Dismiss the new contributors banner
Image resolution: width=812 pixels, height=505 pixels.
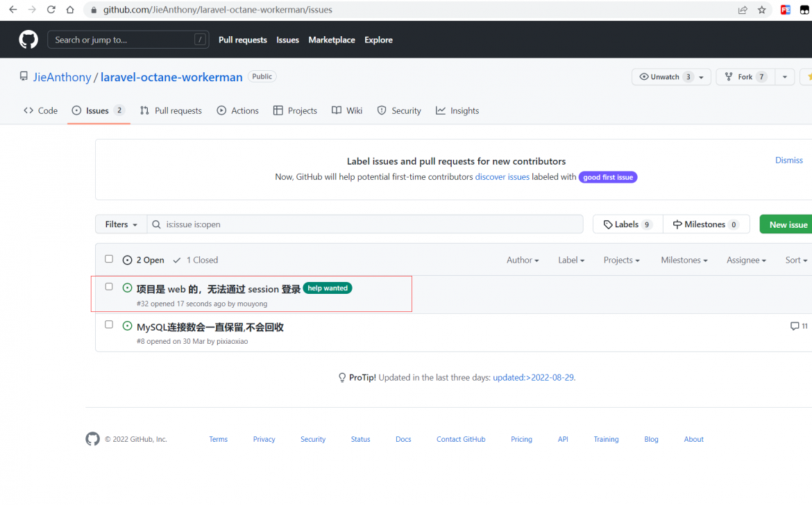[x=788, y=160]
